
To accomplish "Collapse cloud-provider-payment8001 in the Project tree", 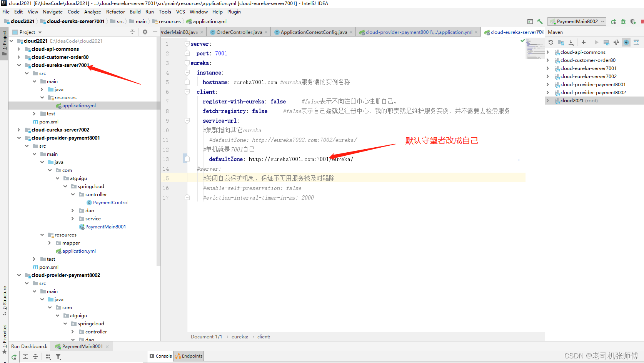I will tap(19, 138).
